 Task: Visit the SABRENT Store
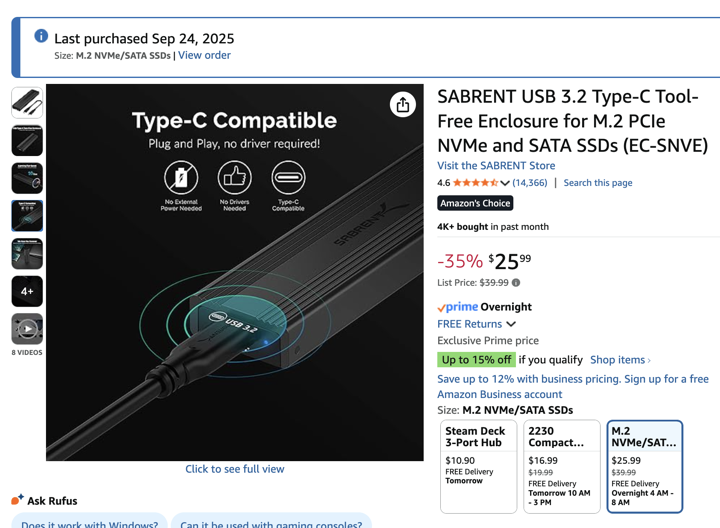496,166
